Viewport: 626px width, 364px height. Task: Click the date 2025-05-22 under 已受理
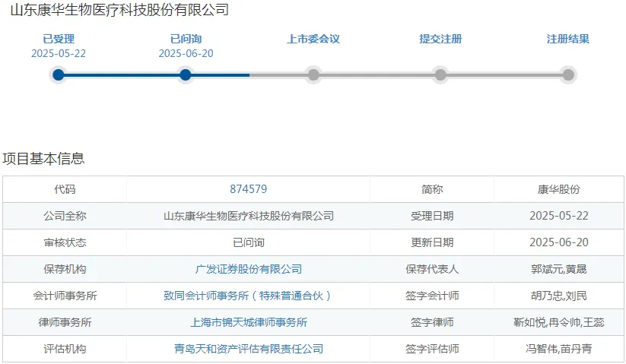(59, 53)
